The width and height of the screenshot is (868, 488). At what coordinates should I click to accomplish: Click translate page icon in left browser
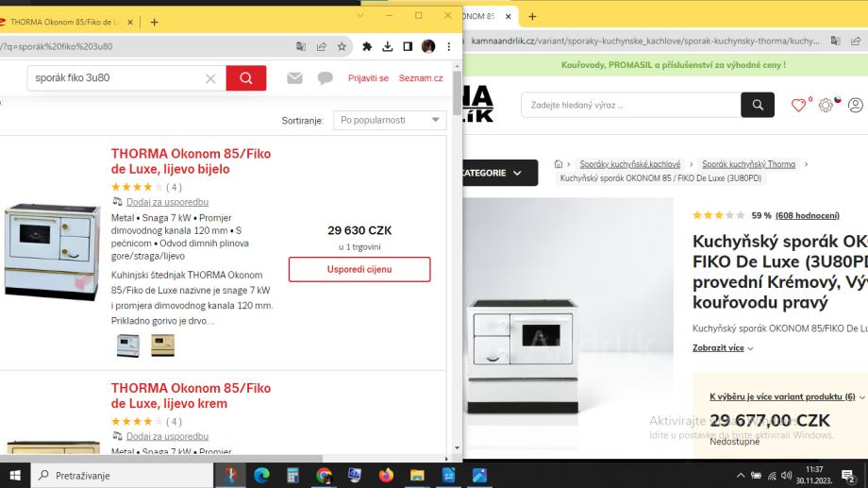click(301, 46)
